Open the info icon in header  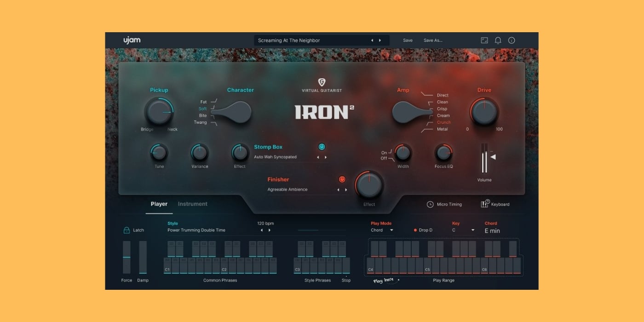point(512,40)
